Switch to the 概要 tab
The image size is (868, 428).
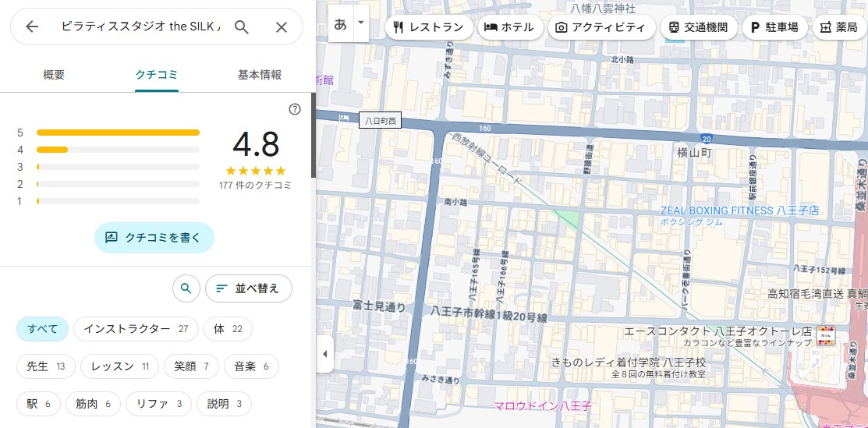tap(54, 75)
